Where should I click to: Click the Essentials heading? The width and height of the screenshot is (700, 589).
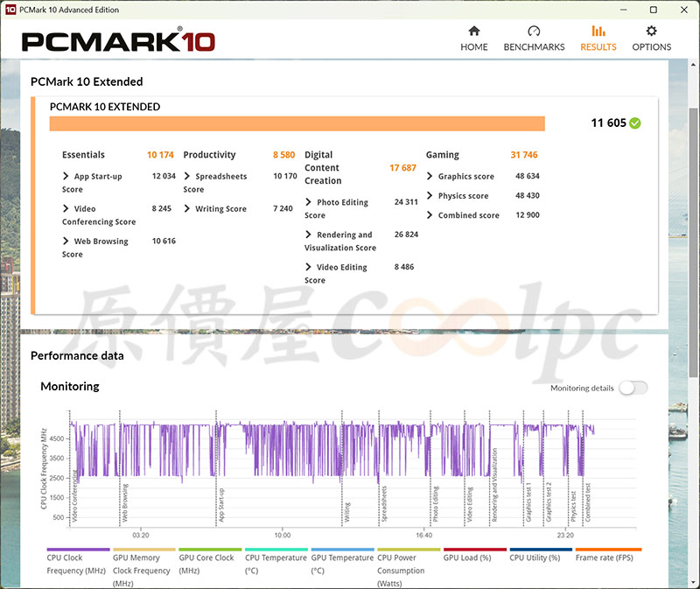point(83,155)
